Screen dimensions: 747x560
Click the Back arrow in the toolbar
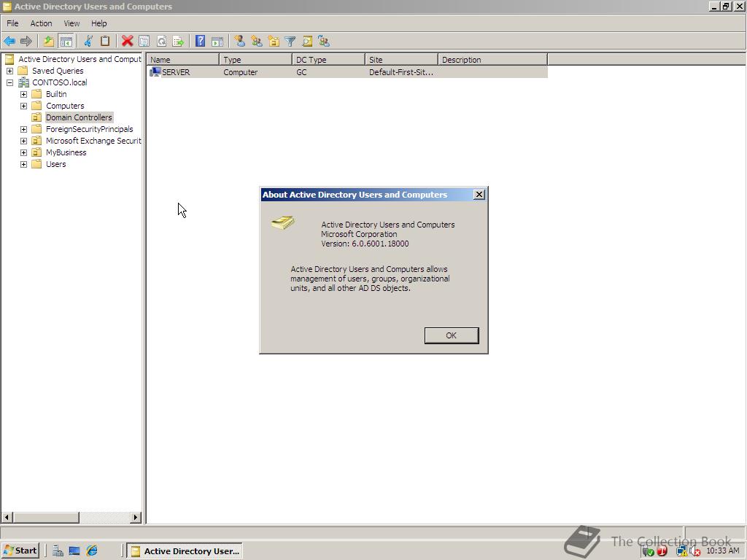(x=9, y=42)
